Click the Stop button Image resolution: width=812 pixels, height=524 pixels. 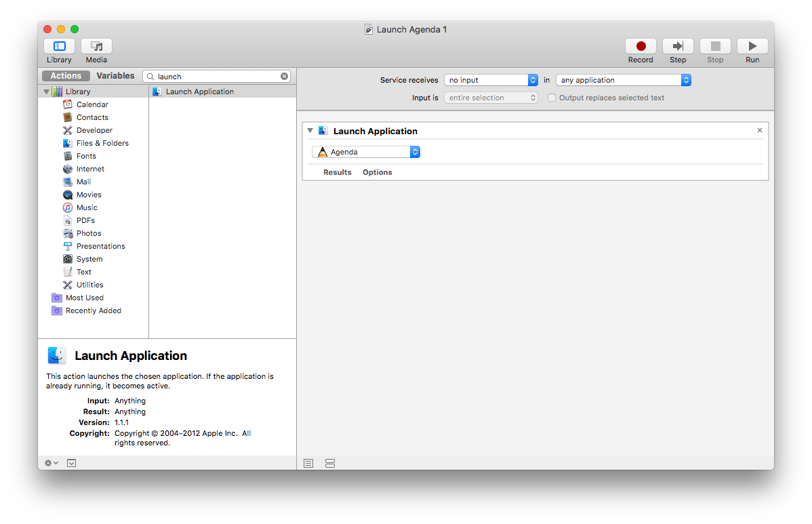click(x=715, y=46)
